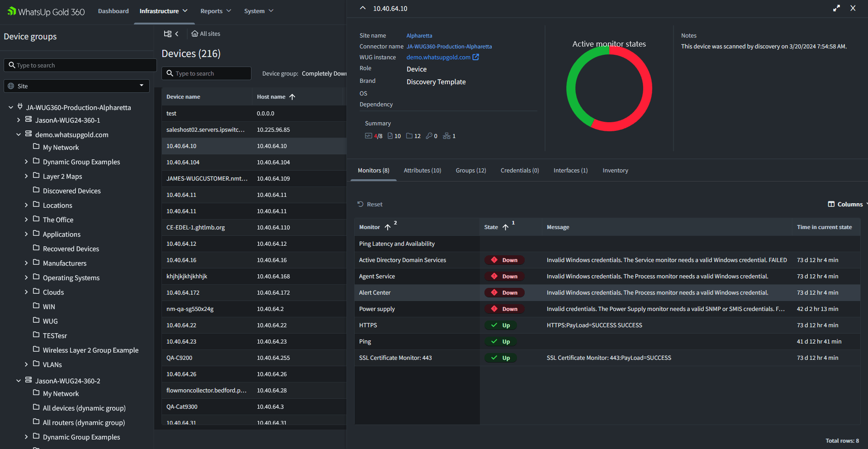Click the WhatsUp Gold 360 logo
Image resolution: width=868 pixels, height=449 pixels.
46,11
